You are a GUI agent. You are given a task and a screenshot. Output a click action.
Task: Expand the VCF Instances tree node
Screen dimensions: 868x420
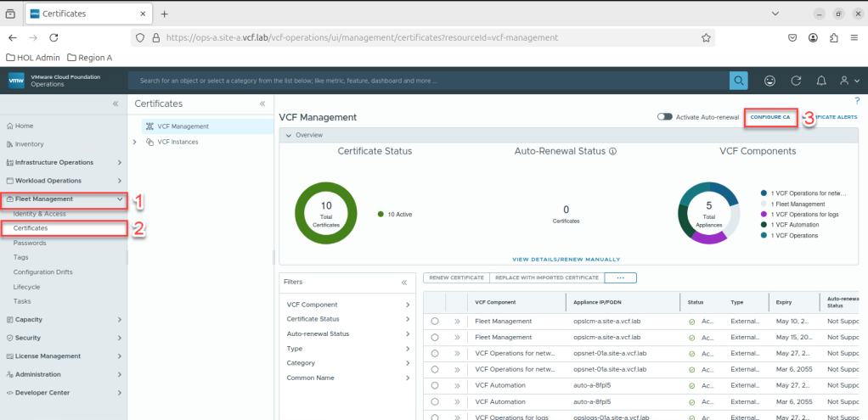[x=134, y=142]
